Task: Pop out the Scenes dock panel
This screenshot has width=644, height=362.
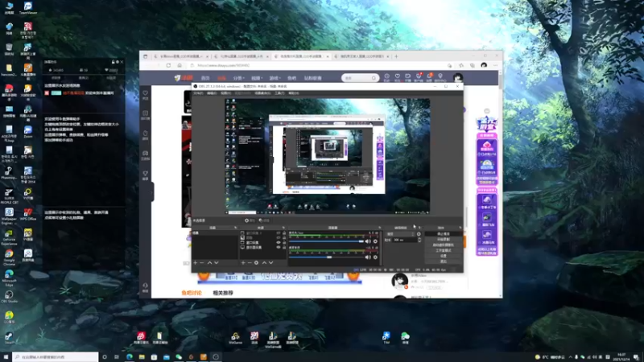Action: 235,228
